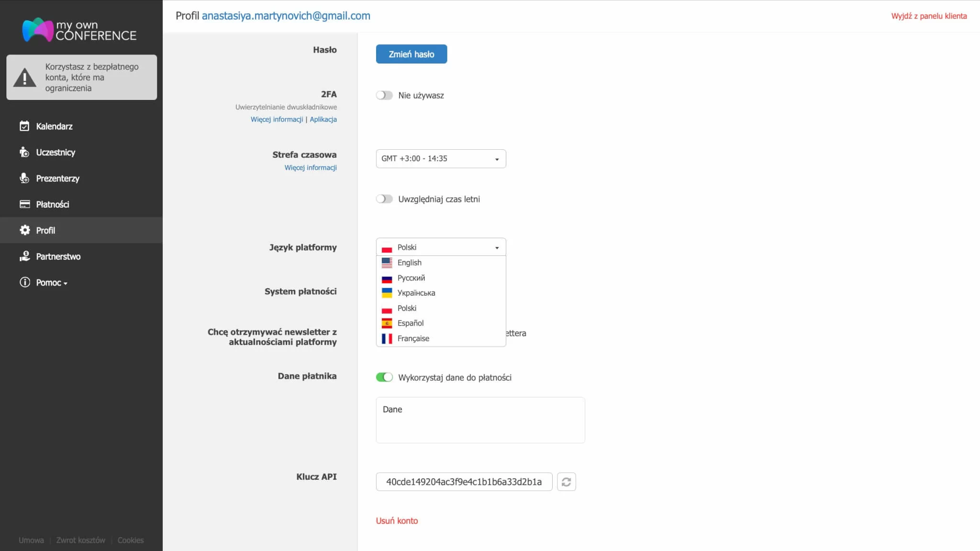This screenshot has width=980, height=551.
Task: Open the Kalendarz section from the sidebar
Action: 54,126
